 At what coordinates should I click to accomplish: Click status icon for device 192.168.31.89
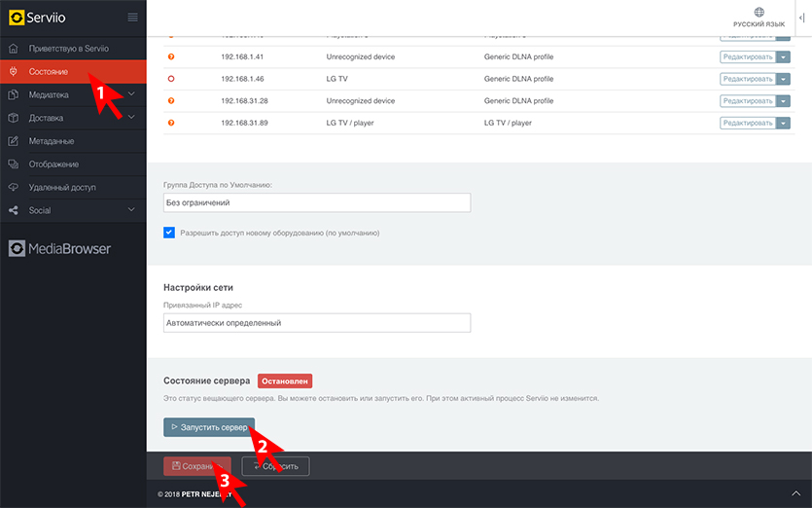(171, 123)
